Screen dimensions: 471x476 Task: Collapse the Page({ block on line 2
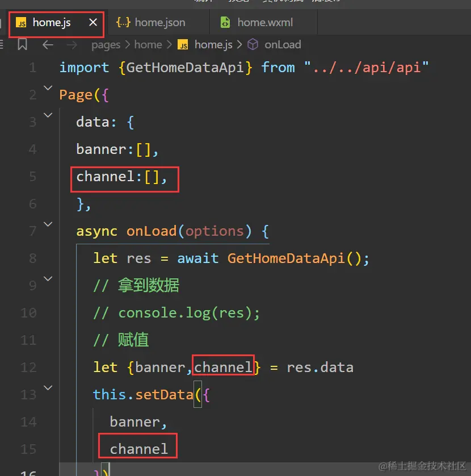[48, 88]
